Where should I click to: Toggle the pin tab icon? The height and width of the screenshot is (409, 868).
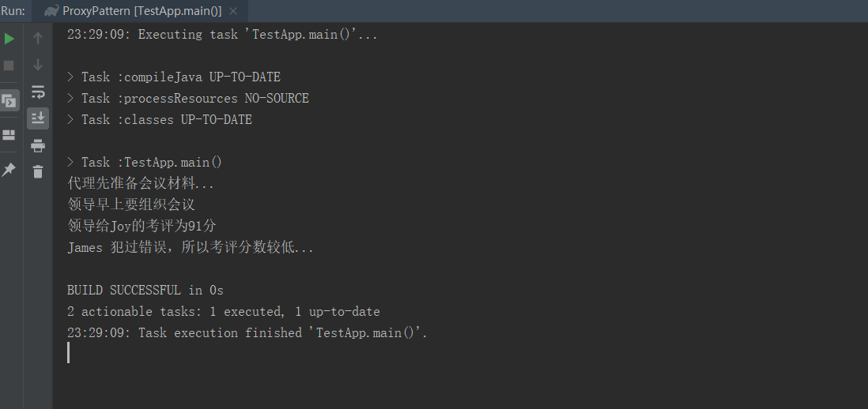(x=9, y=169)
